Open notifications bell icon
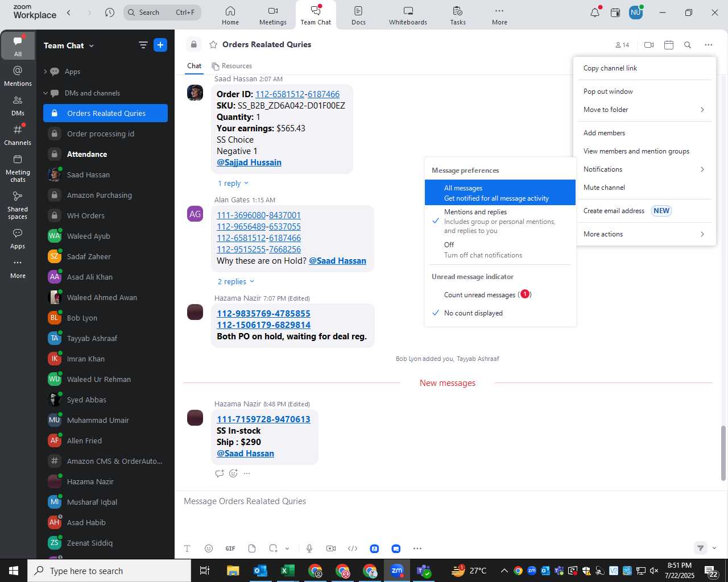 [x=595, y=13]
